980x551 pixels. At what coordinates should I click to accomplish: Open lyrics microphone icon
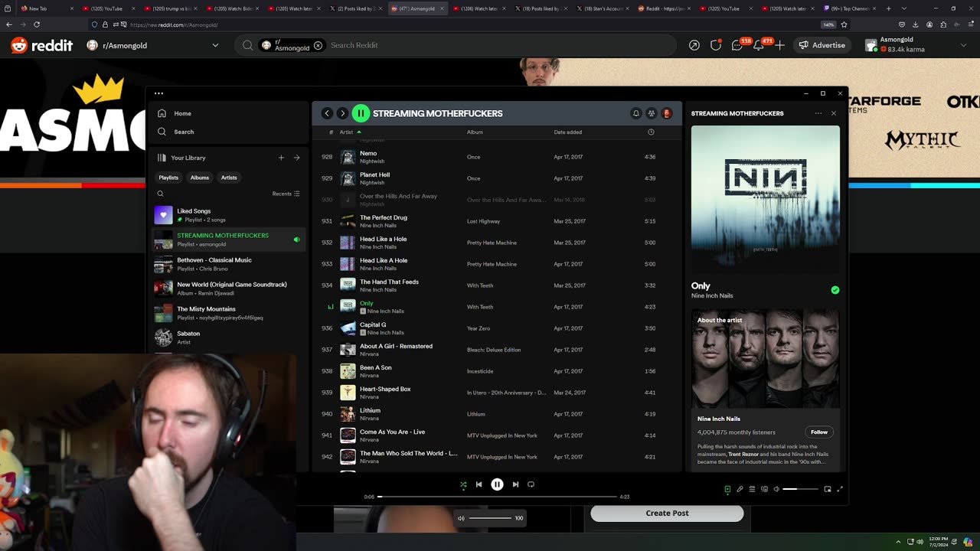pyautogui.click(x=740, y=489)
